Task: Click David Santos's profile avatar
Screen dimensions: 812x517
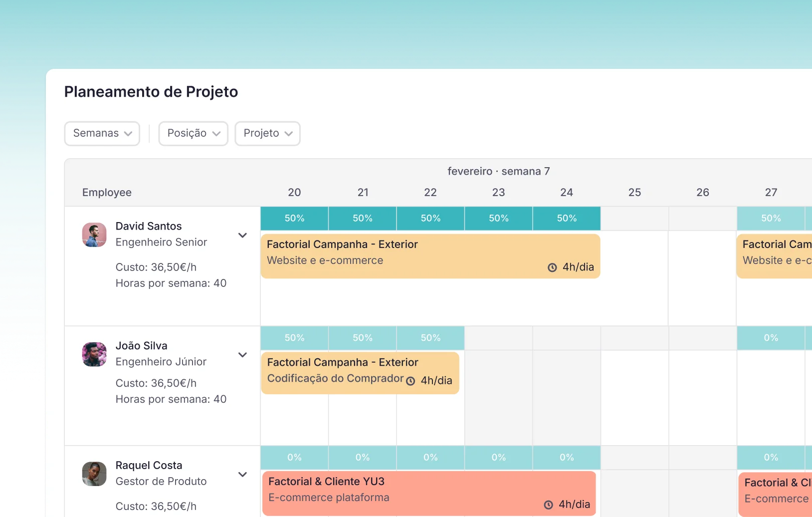Action: (x=94, y=235)
